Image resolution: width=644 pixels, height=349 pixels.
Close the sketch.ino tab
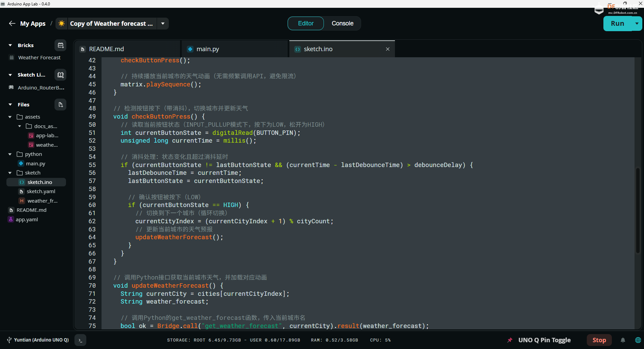pyautogui.click(x=387, y=49)
